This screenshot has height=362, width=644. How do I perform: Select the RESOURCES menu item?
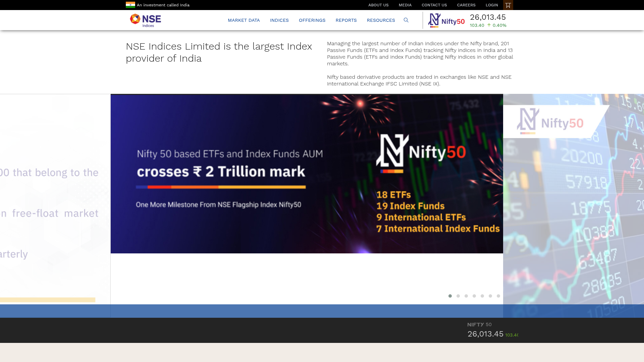click(381, 20)
